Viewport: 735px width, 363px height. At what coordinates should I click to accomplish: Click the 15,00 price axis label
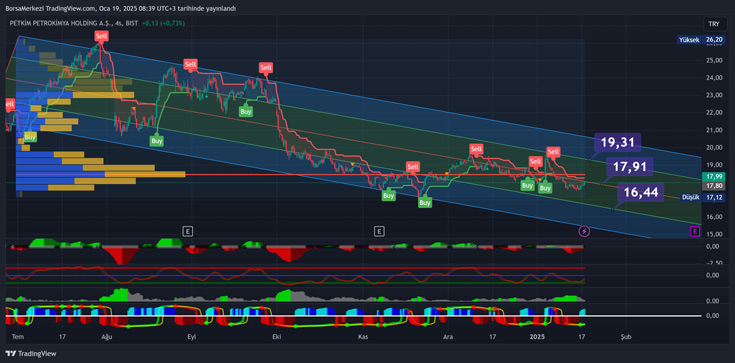click(713, 234)
